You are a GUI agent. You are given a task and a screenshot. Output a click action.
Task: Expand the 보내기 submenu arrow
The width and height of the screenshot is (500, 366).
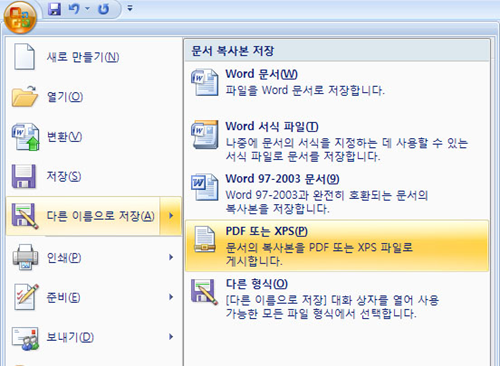(x=171, y=337)
